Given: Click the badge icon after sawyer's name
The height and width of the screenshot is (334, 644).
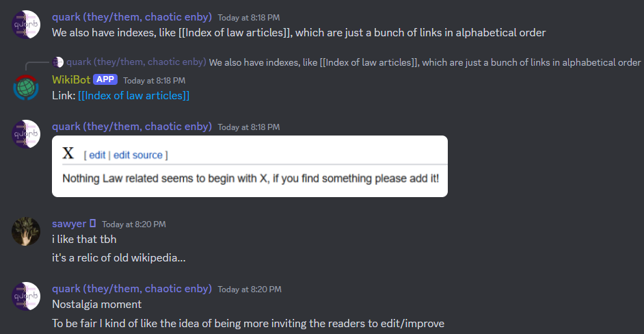Looking at the screenshot, I should point(92,223).
